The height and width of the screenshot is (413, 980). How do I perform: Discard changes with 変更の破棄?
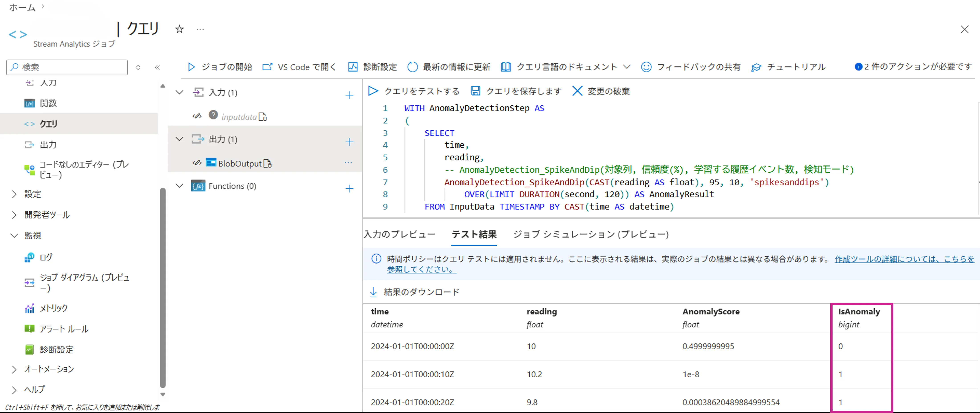[x=601, y=91]
